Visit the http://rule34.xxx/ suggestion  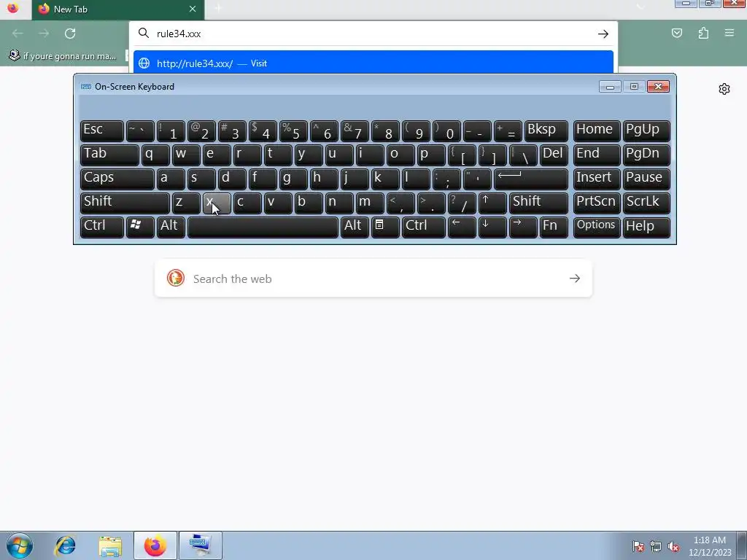[x=373, y=63]
